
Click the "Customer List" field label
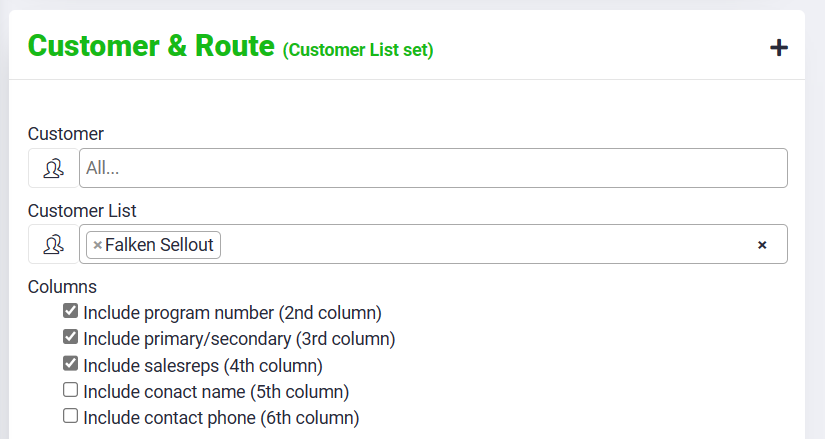click(82, 210)
